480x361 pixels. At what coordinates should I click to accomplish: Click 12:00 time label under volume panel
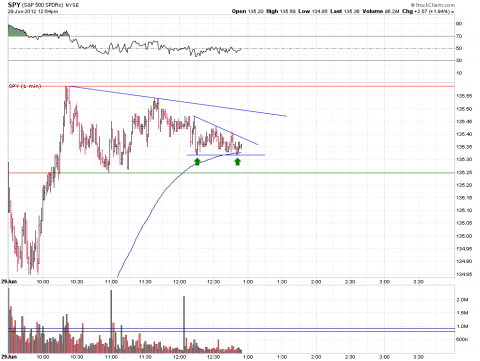point(179,357)
